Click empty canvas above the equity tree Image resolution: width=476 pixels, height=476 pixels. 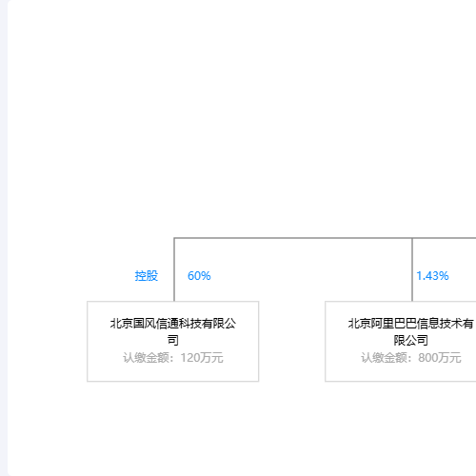point(241,117)
